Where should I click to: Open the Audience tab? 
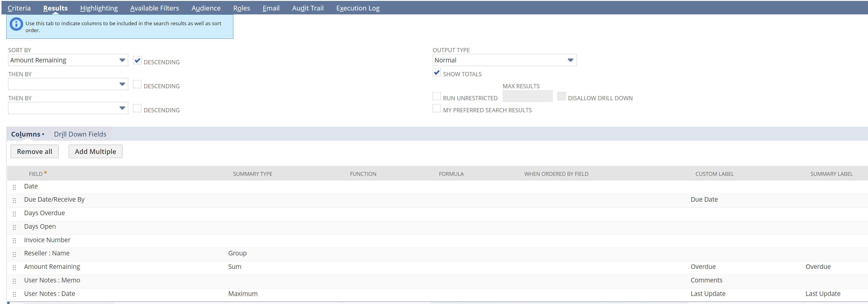coord(206,8)
